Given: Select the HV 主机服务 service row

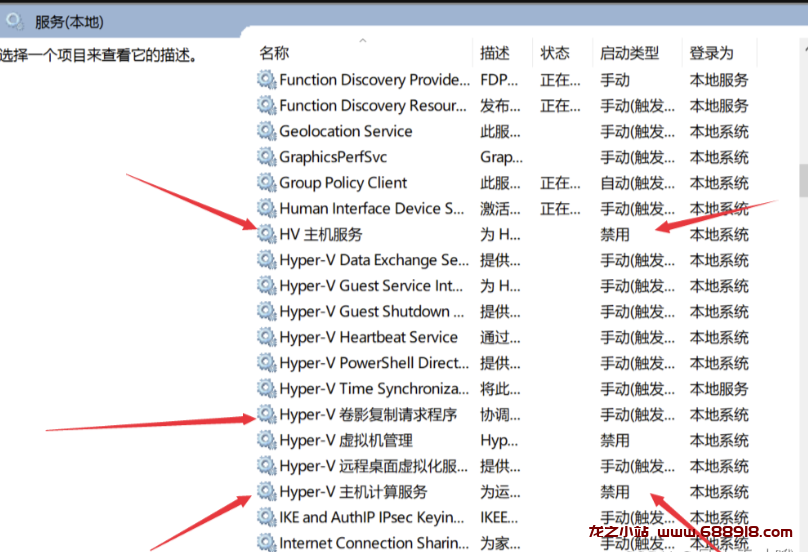Looking at the screenshot, I should (503, 235).
